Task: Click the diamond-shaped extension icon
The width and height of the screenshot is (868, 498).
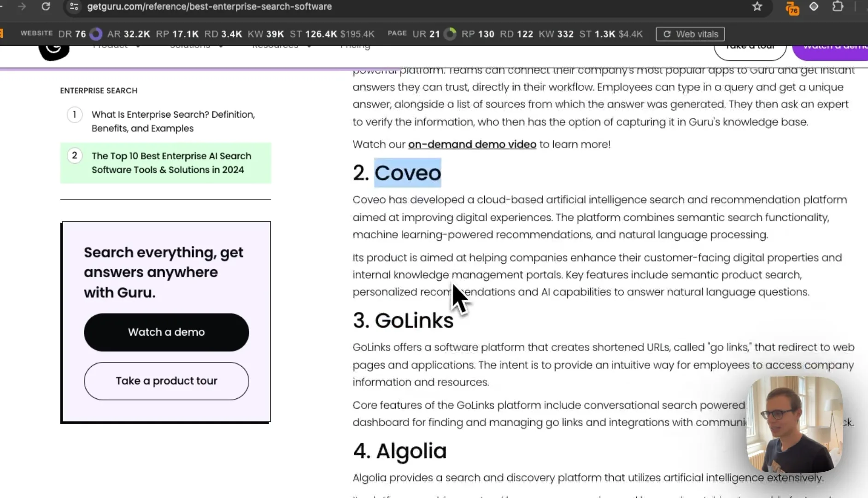Action: 814,6
